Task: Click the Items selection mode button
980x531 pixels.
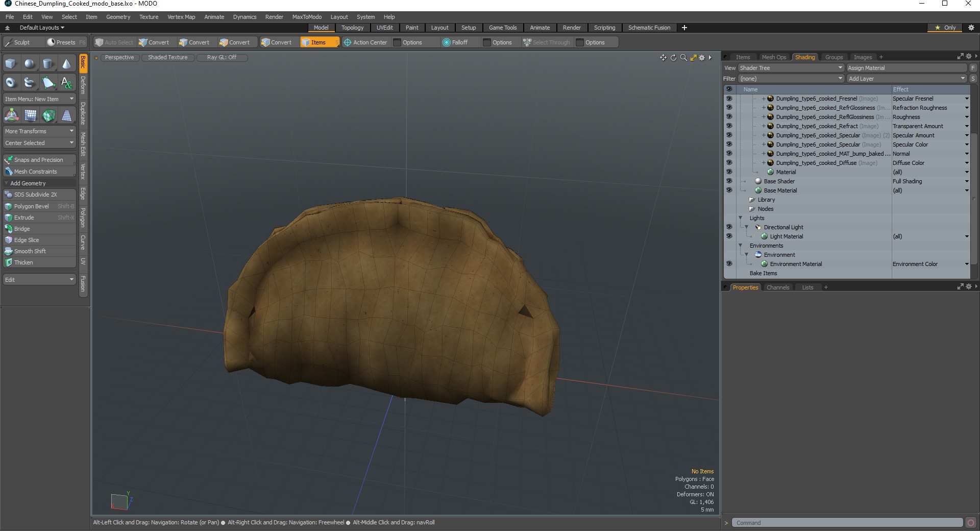Action: pos(320,42)
